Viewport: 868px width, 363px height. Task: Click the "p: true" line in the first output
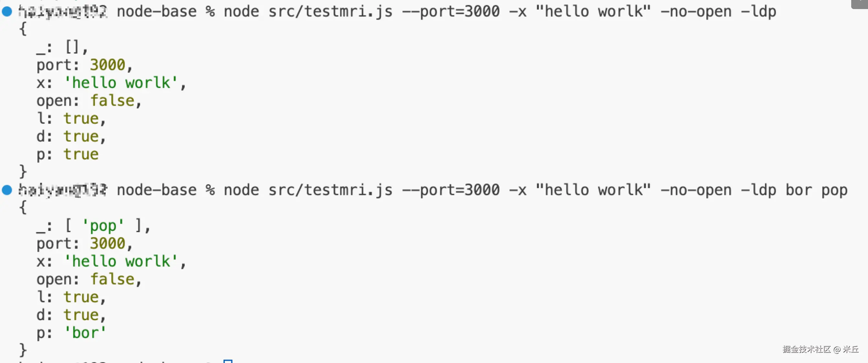click(x=68, y=154)
